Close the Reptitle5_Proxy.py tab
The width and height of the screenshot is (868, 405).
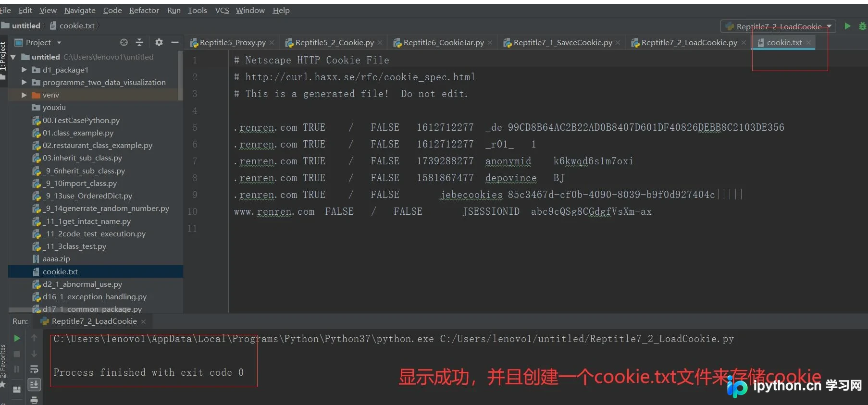pyautogui.click(x=272, y=43)
